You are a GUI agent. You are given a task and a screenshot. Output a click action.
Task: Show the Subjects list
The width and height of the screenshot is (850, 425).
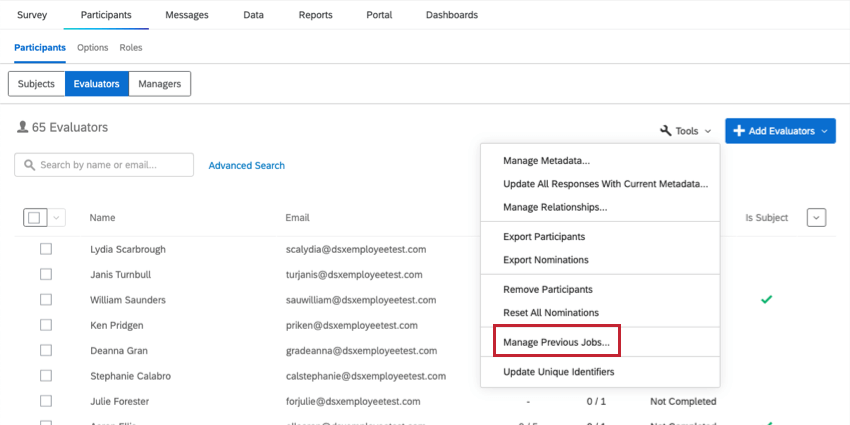pyautogui.click(x=36, y=84)
